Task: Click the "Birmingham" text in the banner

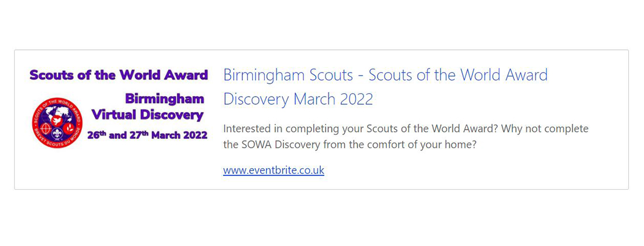Action: coord(165,98)
